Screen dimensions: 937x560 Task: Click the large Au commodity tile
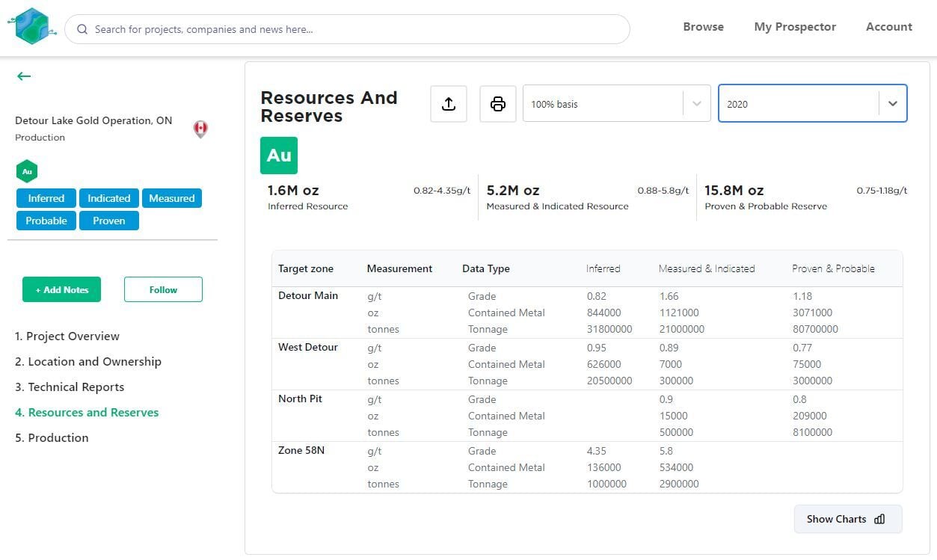pyautogui.click(x=279, y=156)
